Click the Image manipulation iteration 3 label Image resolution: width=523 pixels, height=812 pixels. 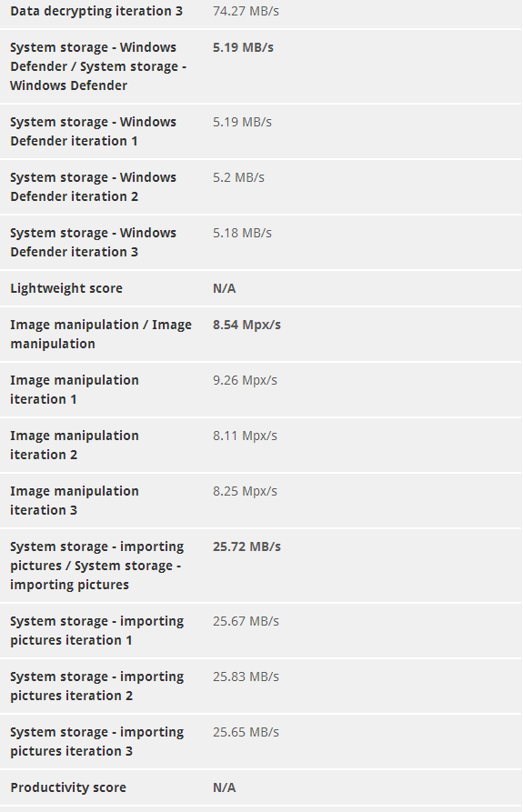(75, 500)
